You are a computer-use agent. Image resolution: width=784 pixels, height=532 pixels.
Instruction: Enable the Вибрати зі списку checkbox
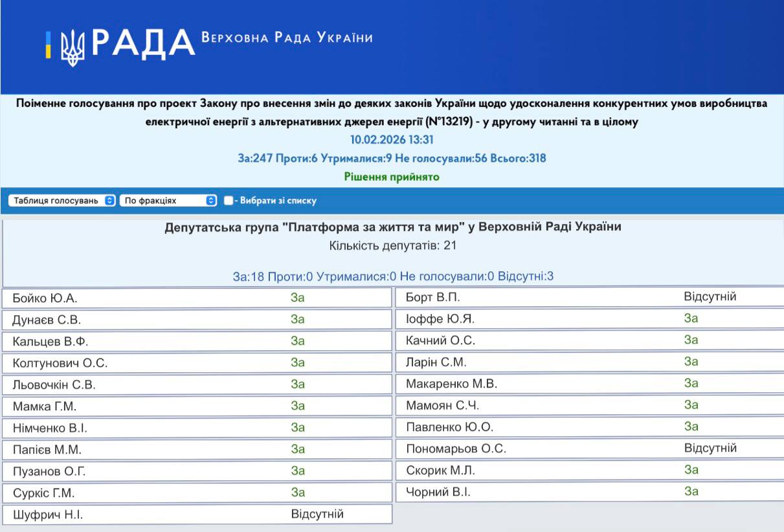click(229, 201)
